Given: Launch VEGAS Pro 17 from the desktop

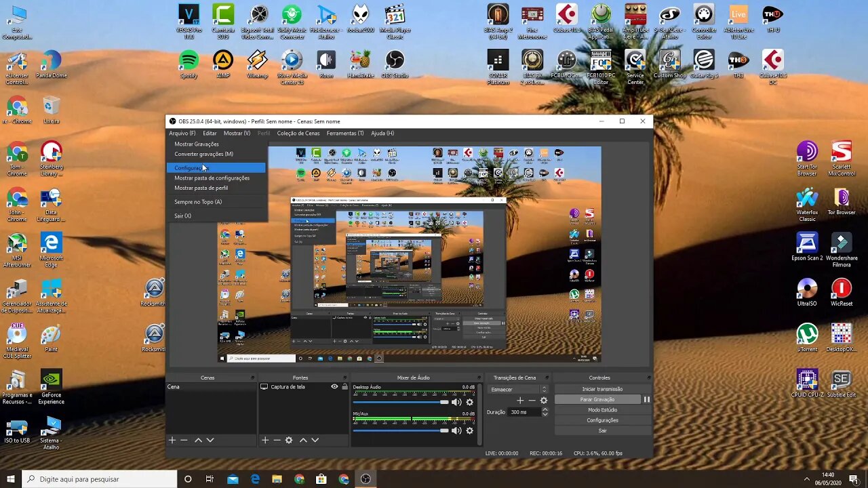Looking at the screenshot, I should (x=189, y=18).
